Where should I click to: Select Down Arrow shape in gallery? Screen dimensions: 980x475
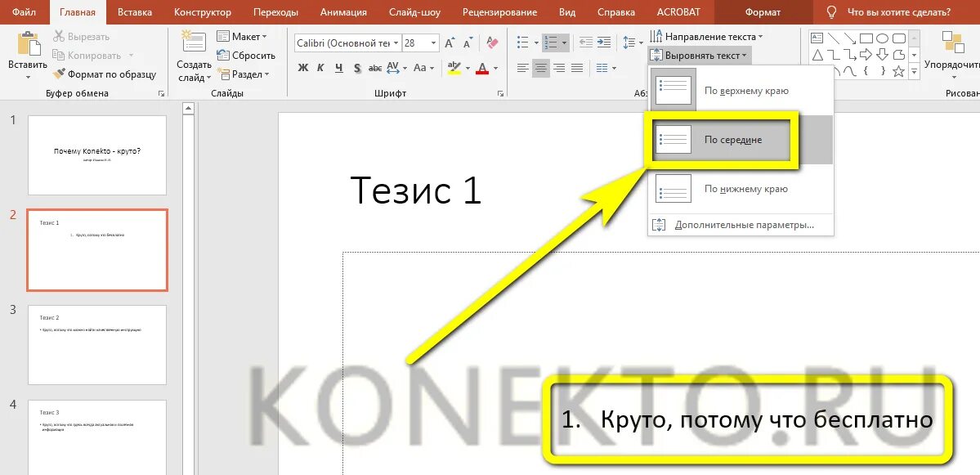882,55
